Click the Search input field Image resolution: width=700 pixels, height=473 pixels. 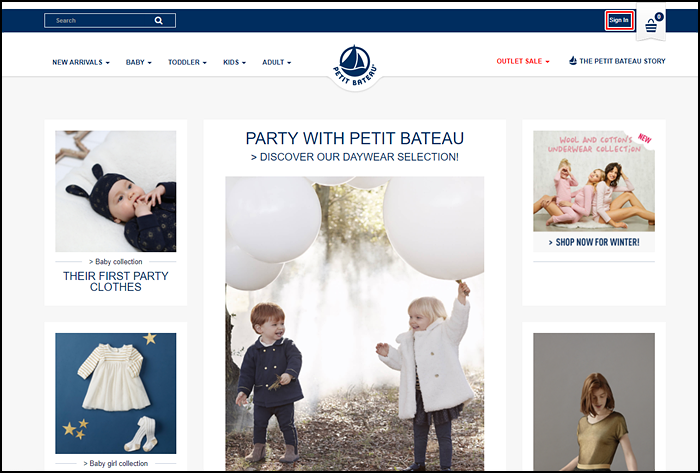pos(110,21)
